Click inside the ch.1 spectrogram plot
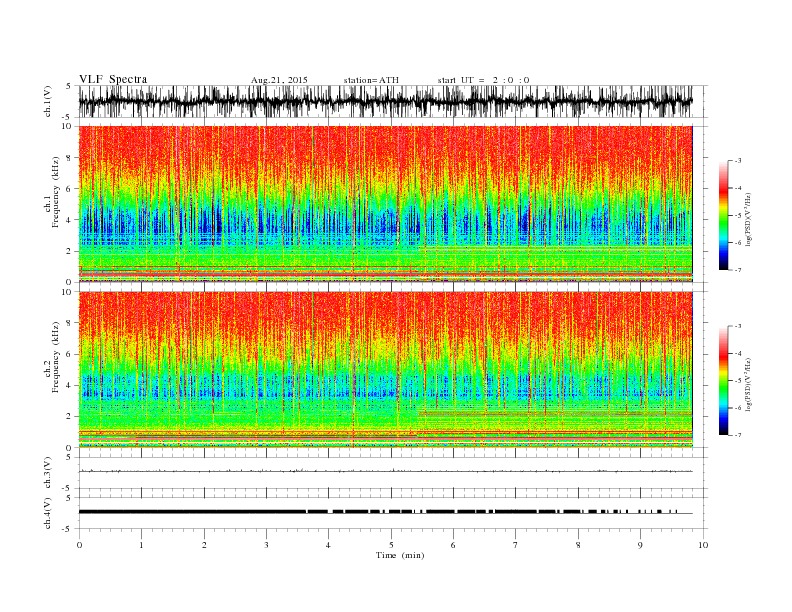 click(x=385, y=204)
